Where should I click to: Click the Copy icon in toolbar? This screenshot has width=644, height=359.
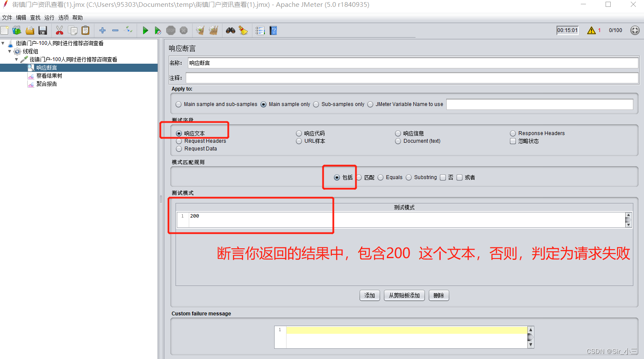pyautogui.click(x=73, y=30)
